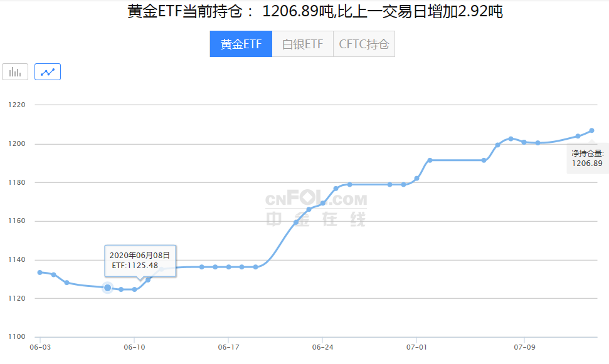The height and width of the screenshot is (364, 609).
Task: Click the 1200 y-axis label
Action: click(x=17, y=144)
